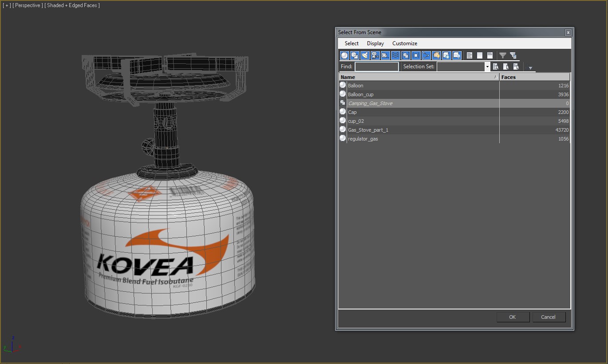Confirm selection with OK button
This screenshot has width=608, height=364.
(513, 317)
